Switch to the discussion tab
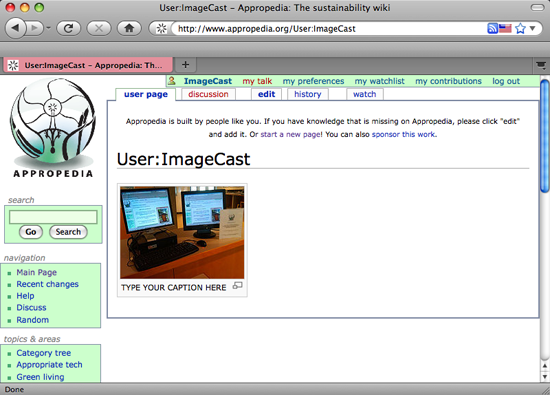 point(208,94)
